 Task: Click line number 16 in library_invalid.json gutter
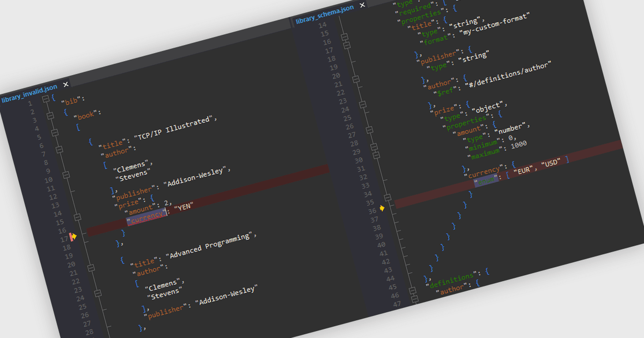tap(62, 230)
